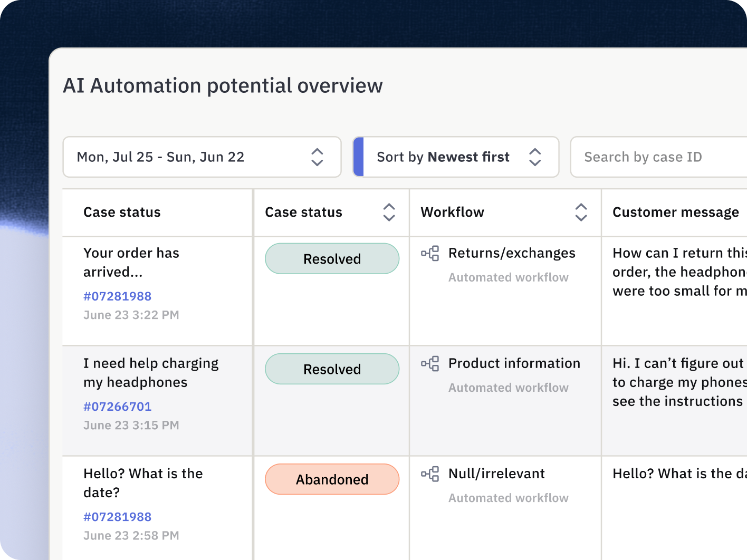
Task: Focus the Search by case ID field
Action: [659, 157]
